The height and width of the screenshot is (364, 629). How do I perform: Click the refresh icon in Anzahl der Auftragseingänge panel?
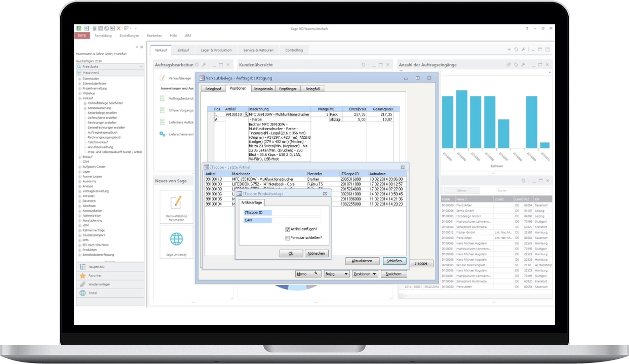(516, 65)
